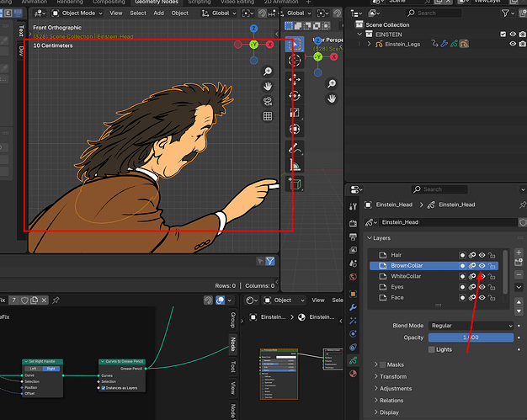Open the Modifiers wrench tab
Screen dimensions: 527x420
click(x=353, y=307)
